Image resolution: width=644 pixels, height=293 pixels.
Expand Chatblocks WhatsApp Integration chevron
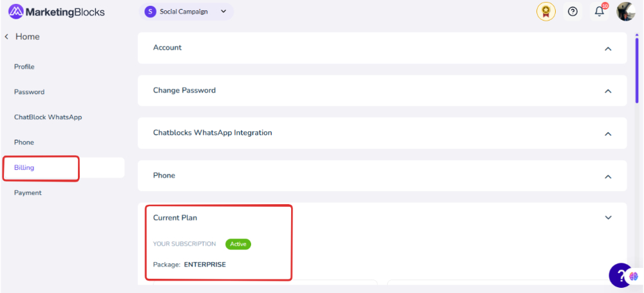[x=609, y=133]
